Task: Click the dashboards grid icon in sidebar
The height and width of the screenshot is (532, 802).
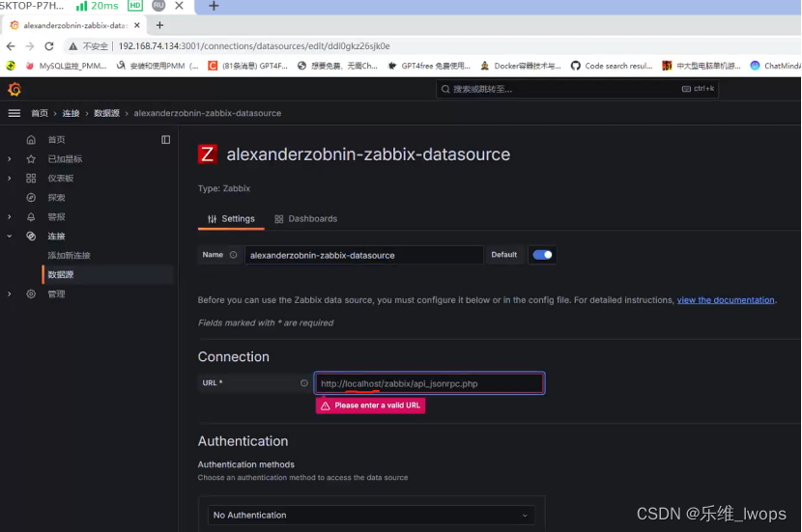Action: tap(31, 178)
